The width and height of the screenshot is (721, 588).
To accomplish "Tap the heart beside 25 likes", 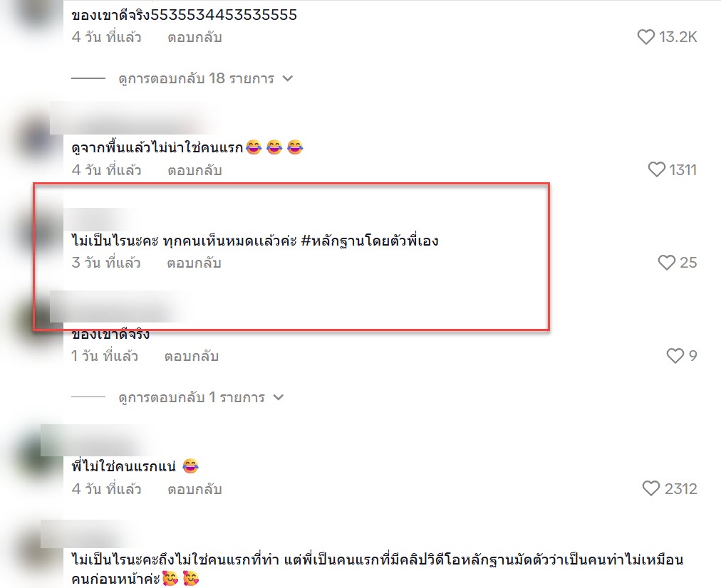I will 666,262.
